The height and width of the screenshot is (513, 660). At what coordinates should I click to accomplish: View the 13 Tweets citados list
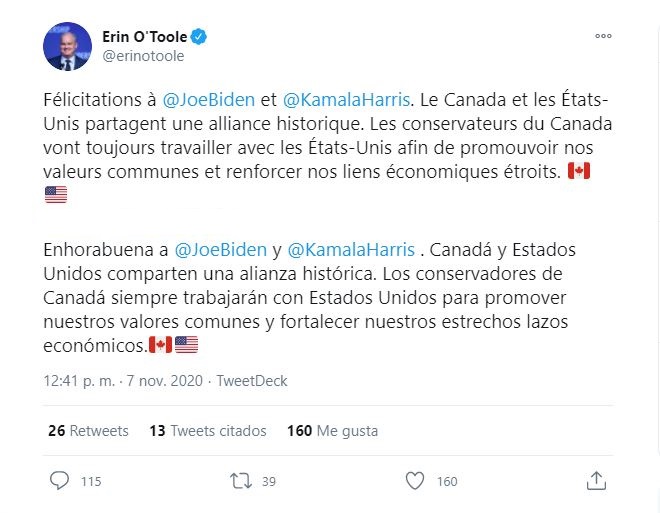click(x=208, y=431)
